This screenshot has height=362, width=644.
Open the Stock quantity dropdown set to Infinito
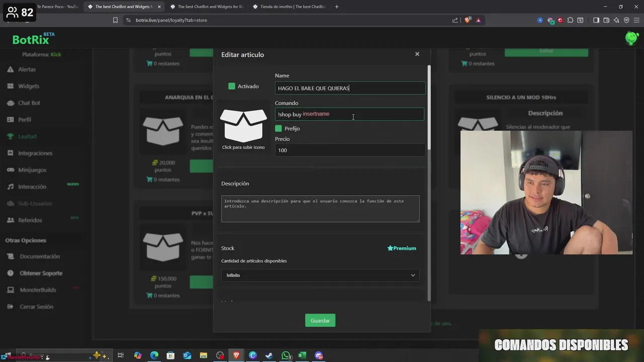[x=320, y=276]
